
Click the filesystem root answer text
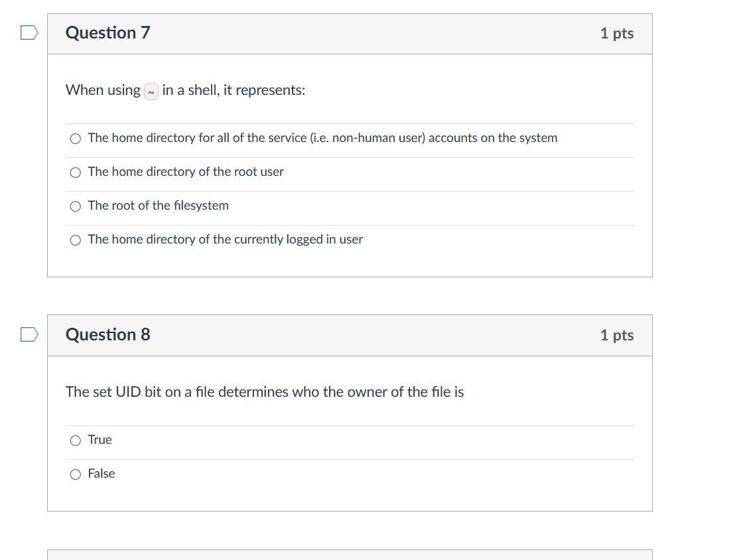click(x=157, y=206)
